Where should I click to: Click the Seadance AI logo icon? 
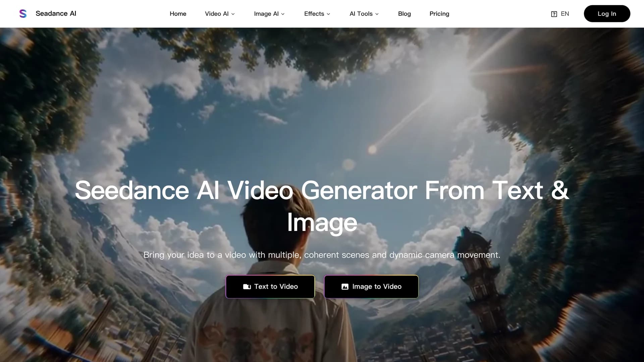pos(23,13)
